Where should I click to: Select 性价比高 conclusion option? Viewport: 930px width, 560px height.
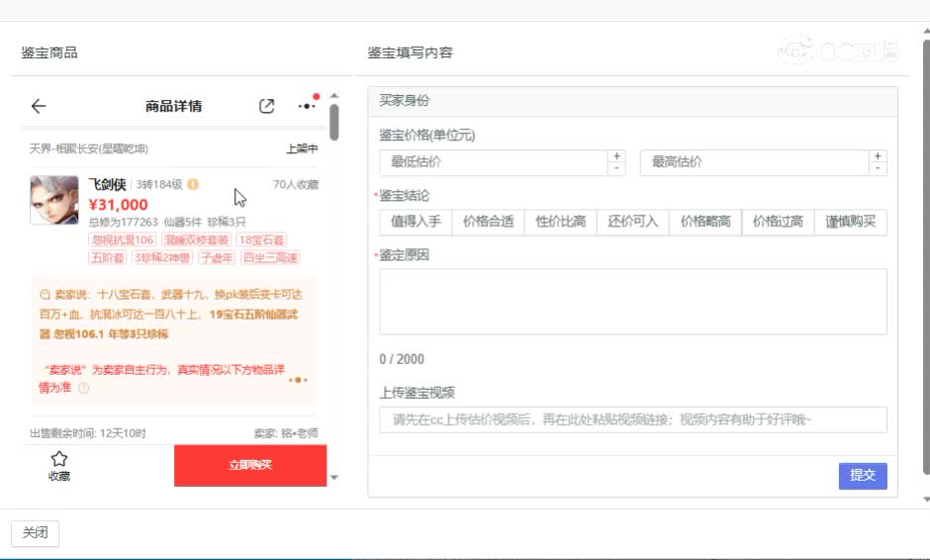(561, 222)
